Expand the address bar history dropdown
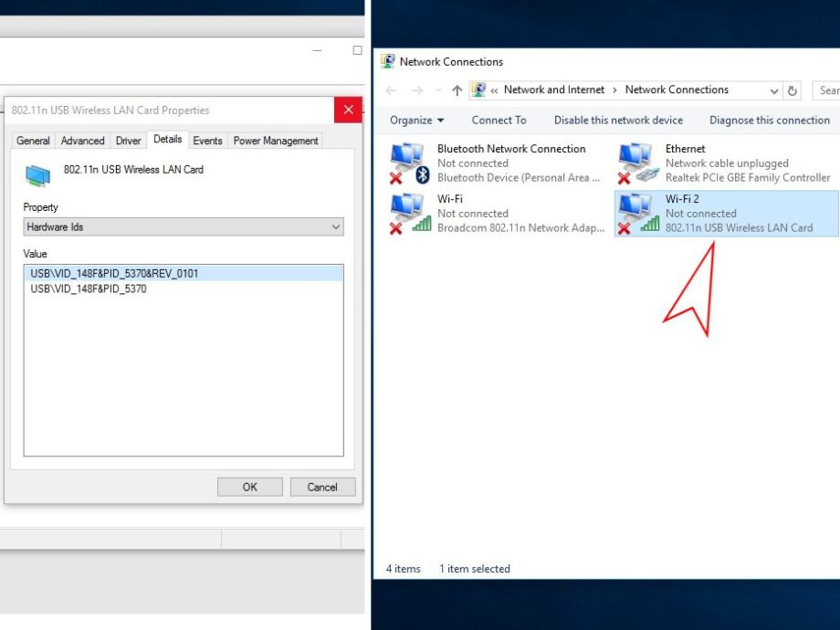The height and width of the screenshot is (630, 840). pyautogui.click(x=774, y=90)
